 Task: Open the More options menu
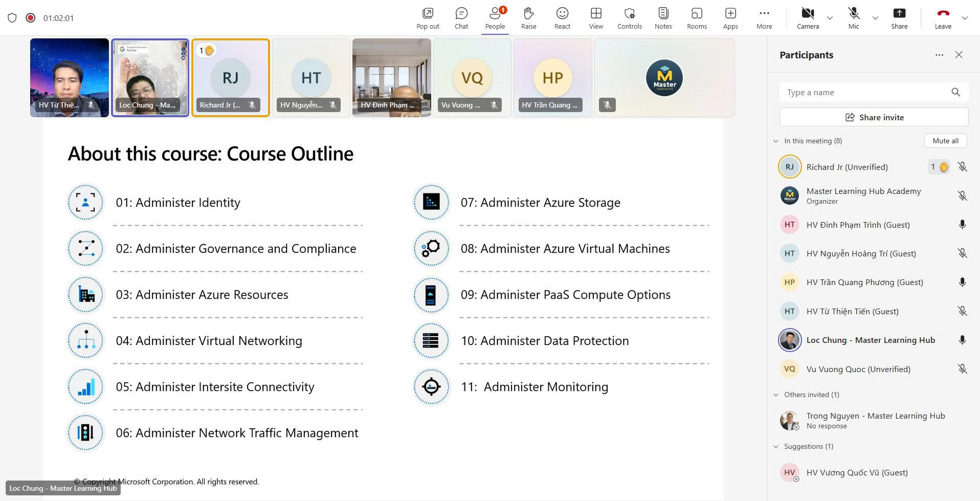click(x=764, y=18)
